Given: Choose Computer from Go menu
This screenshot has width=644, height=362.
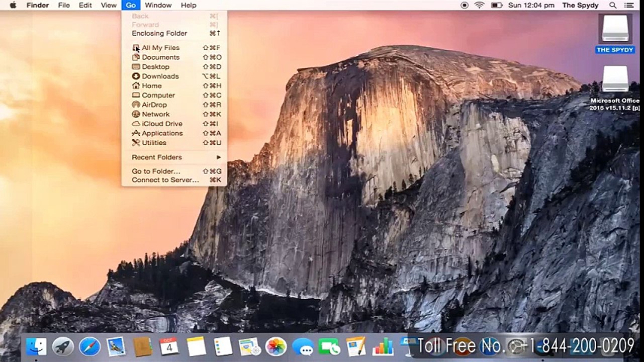Looking at the screenshot, I should pos(174,96).
